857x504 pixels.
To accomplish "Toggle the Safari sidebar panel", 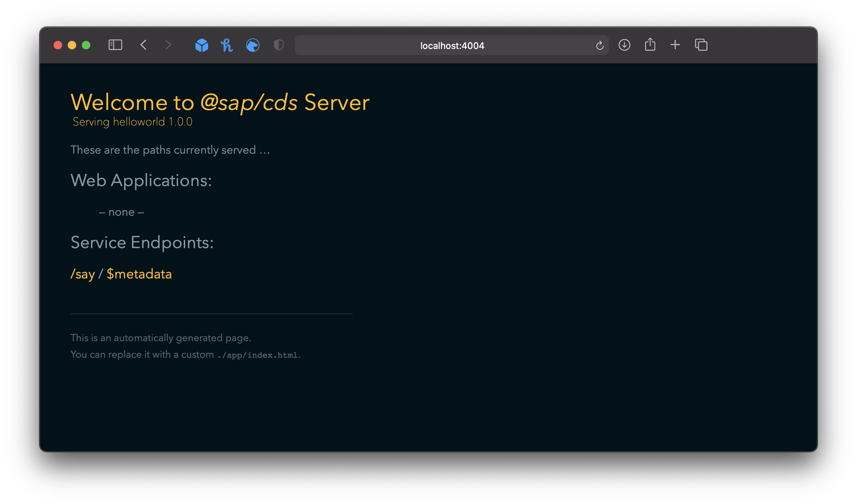I will [115, 45].
